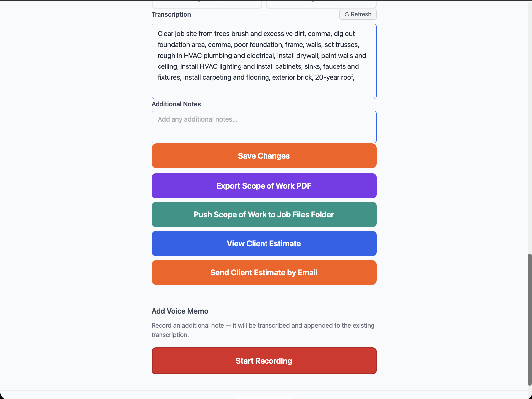Export Scope of Work PDF
The image size is (532, 399).
point(264,186)
